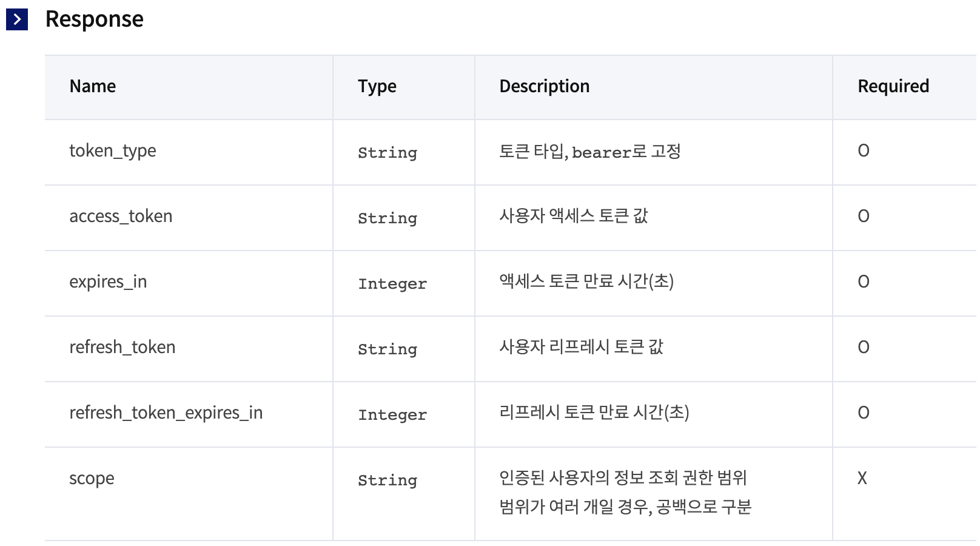
Task: Click the scope field name
Action: coord(92,479)
